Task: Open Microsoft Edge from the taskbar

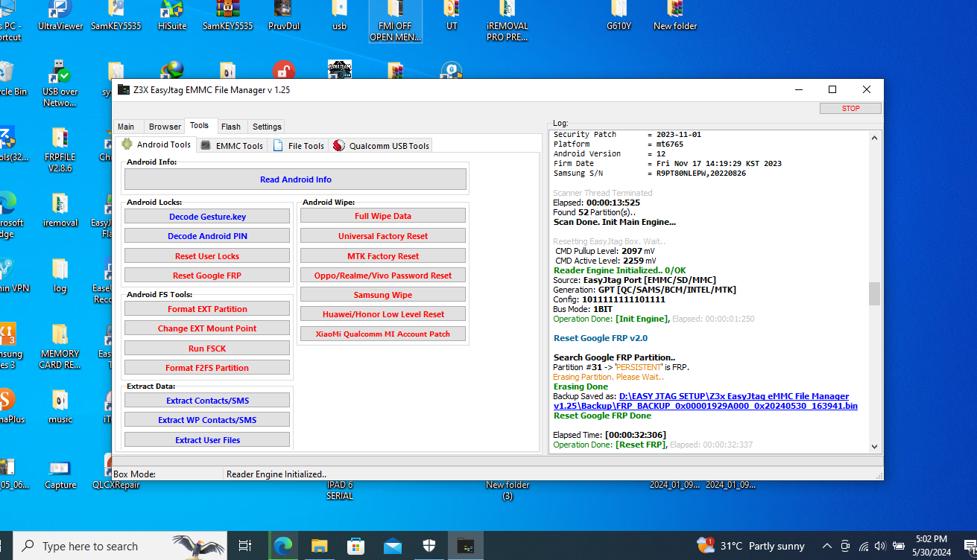Action: pyautogui.click(x=283, y=546)
